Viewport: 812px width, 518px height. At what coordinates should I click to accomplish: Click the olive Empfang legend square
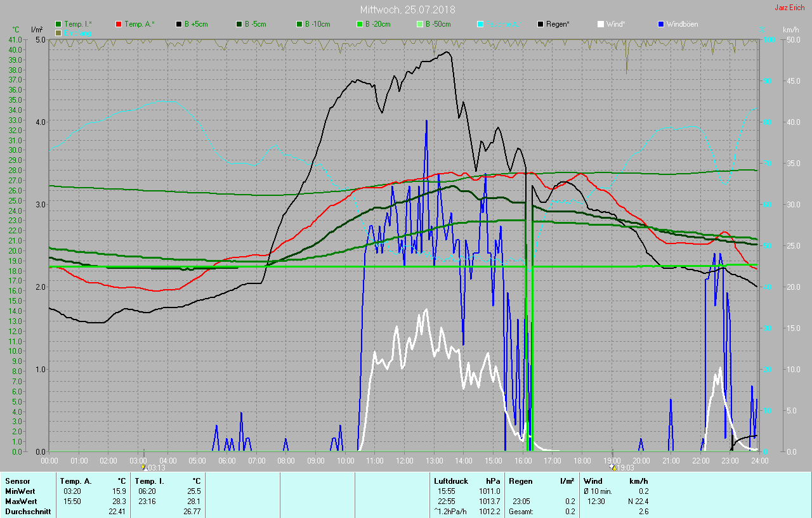pos(59,32)
